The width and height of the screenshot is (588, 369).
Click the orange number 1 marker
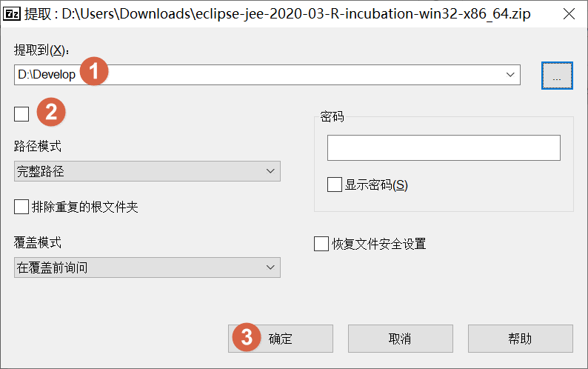point(94,74)
